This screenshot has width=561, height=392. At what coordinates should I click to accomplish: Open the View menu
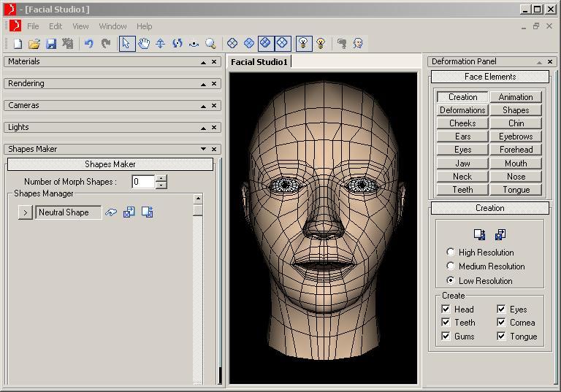pos(80,26)
